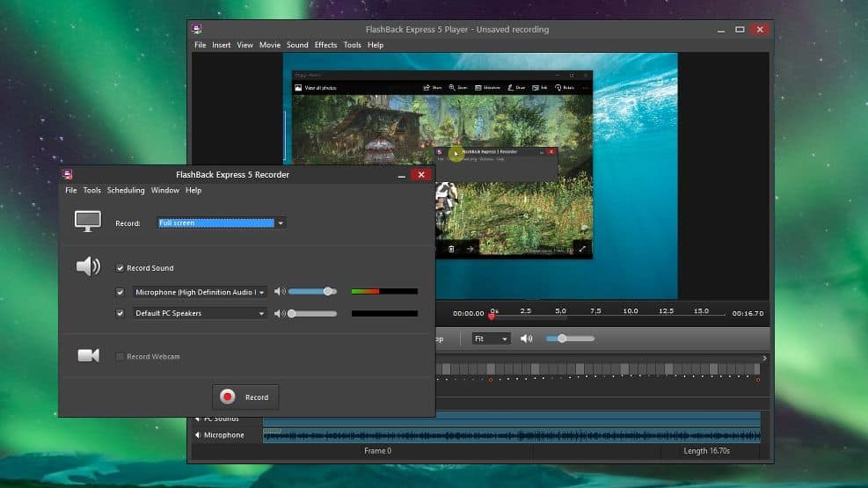Toggle the Microphone source checkbox
This screenshot has height=488, width=868.
pyautogui.click(x=120, y=291)
